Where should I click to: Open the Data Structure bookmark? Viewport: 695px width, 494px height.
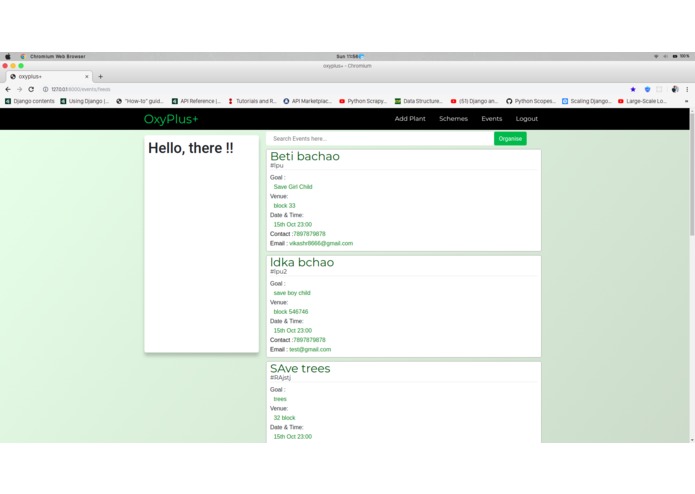pyautogui.click(x=419, y=101)
